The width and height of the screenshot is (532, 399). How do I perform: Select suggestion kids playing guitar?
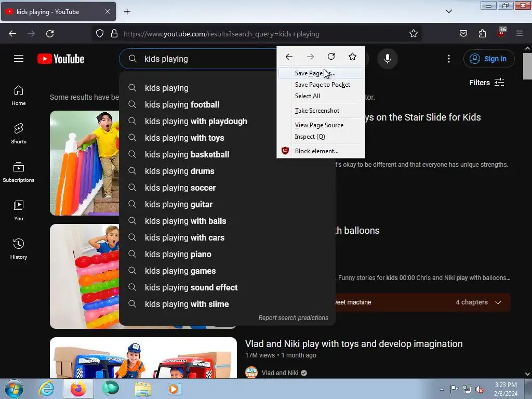click(228, 204)
